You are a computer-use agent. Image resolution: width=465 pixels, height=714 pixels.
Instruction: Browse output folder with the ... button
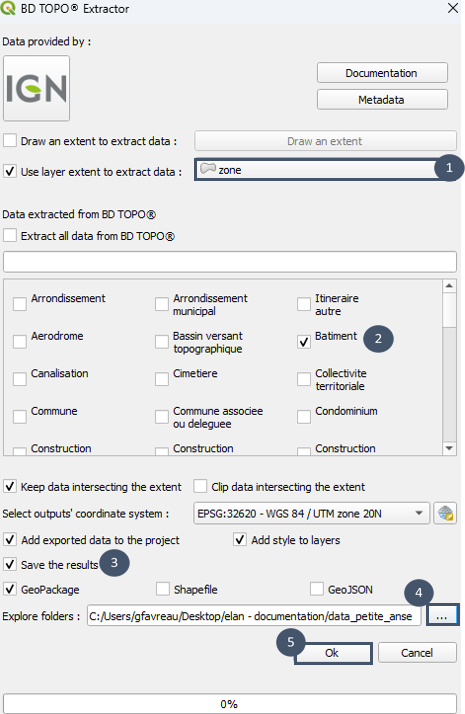(442, 615)
